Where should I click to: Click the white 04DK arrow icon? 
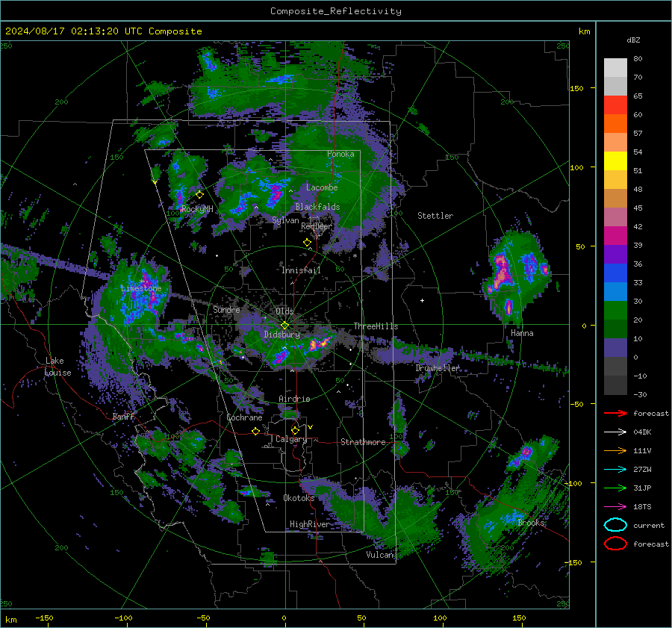point(615,432)
